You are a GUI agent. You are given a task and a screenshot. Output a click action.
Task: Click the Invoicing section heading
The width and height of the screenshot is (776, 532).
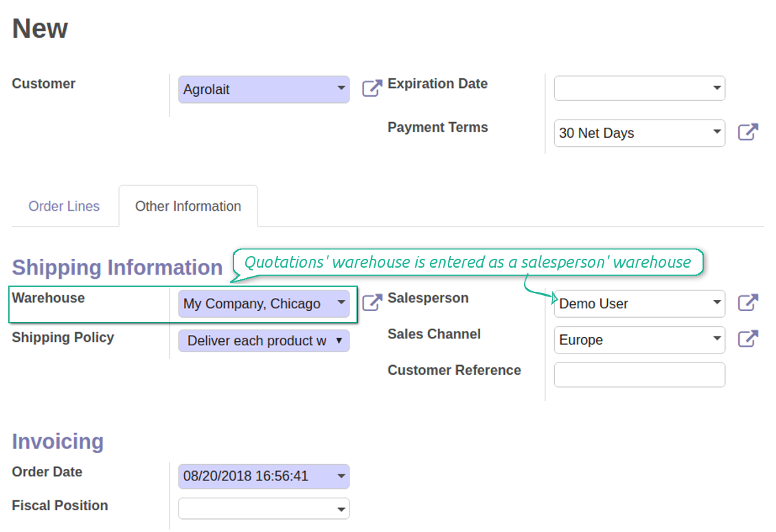click(x=58, y=441)
